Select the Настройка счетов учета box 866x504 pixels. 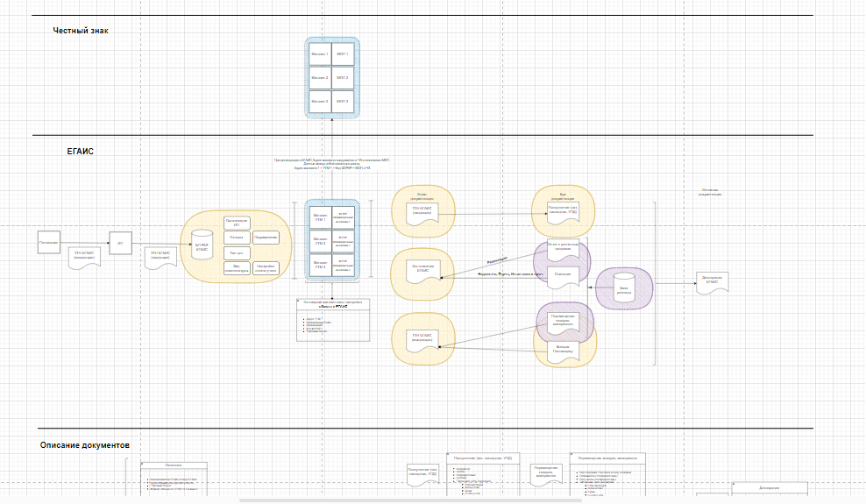click(x=266, y=268)
